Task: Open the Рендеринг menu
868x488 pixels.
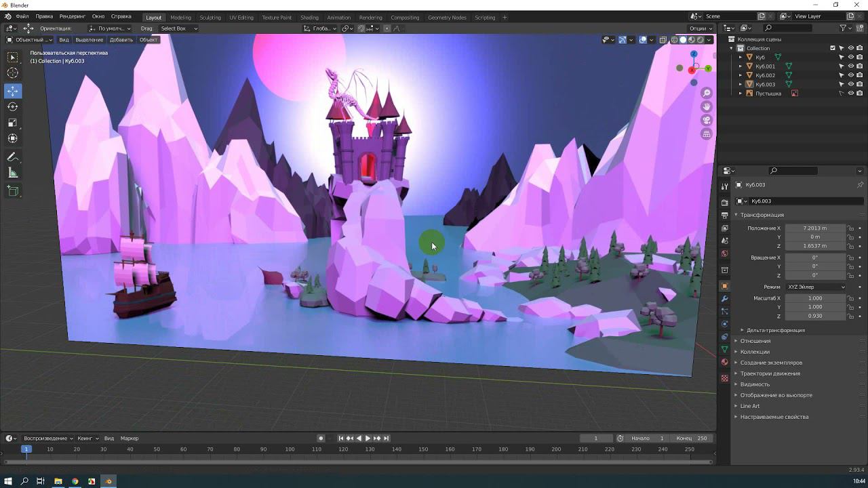Action: (73, 16)
